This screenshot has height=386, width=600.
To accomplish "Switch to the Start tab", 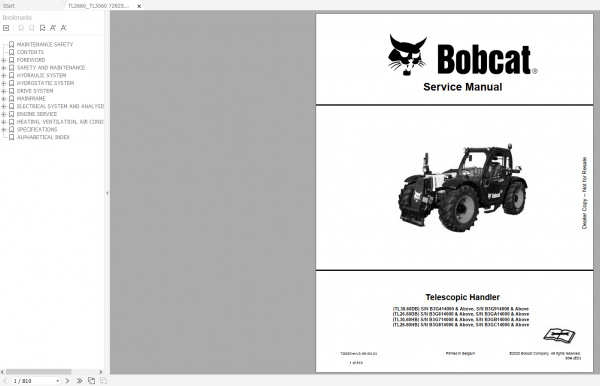I will click(x=8, y=6).
